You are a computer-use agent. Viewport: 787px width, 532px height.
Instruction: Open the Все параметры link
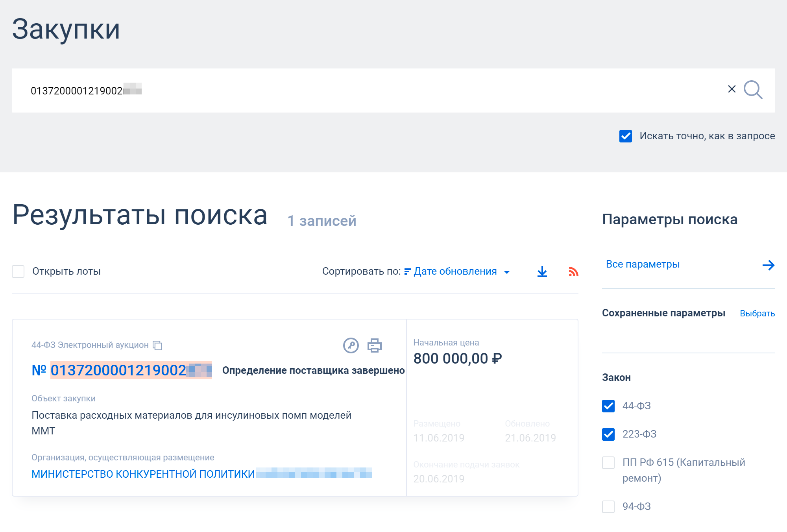click(643, 264)
